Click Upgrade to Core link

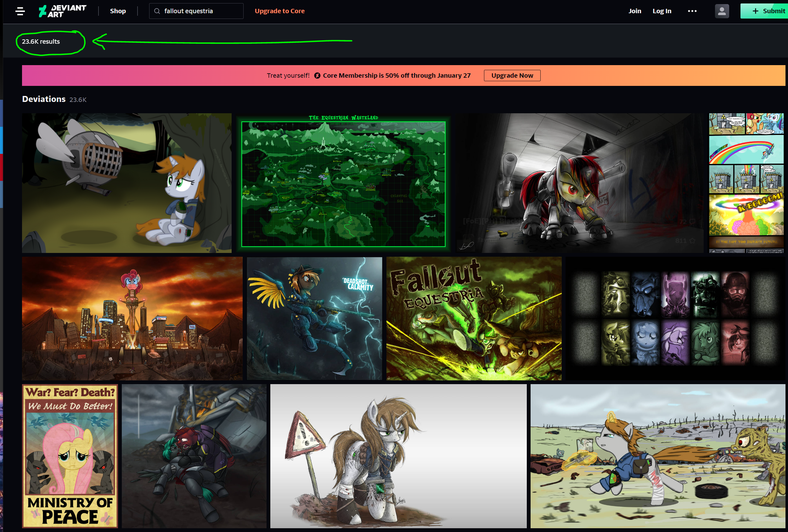pyautogui.click(x=280, y=11)
